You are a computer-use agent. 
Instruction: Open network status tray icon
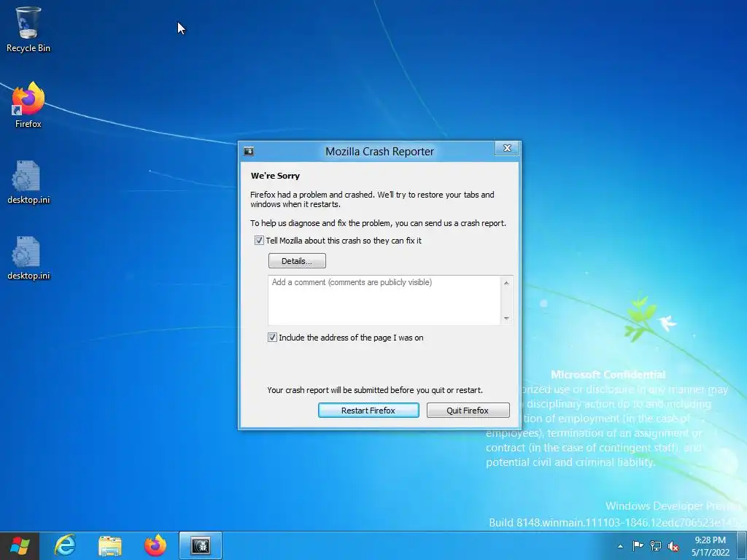coord(656,545)
